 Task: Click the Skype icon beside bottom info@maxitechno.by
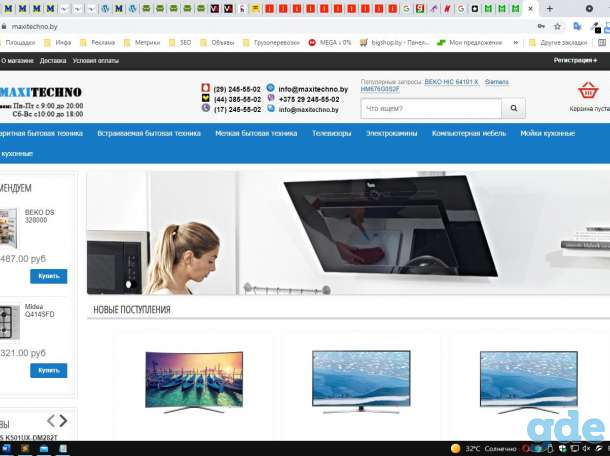[271, 109]
